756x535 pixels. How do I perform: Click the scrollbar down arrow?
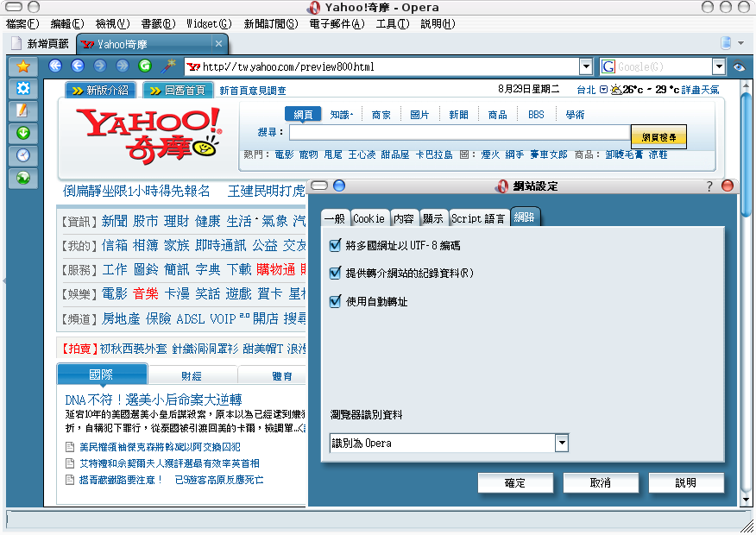[746, 500]
